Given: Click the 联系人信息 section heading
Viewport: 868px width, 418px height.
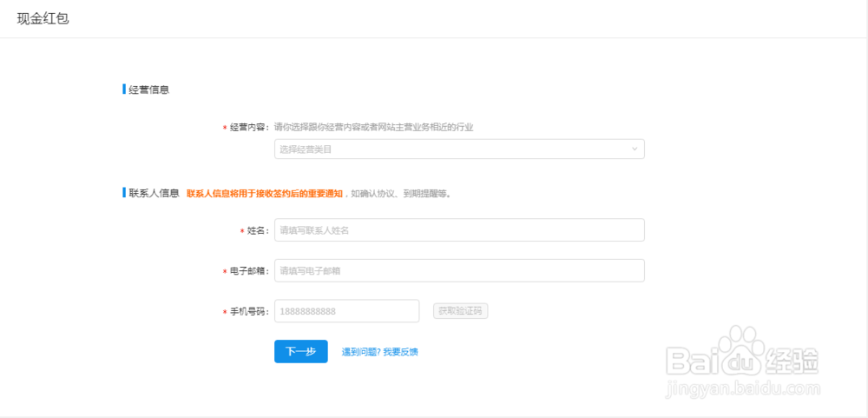Looking at the screenshot, I should [x=154, y=194].
